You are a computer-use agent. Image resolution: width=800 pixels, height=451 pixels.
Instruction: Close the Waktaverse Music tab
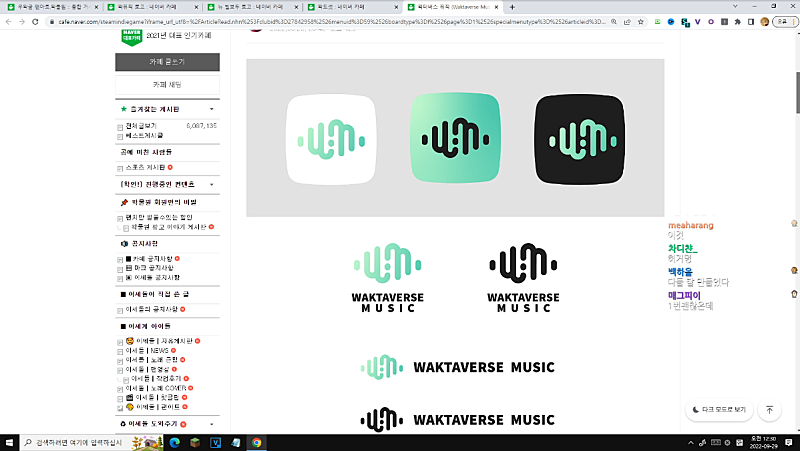(496, 7)
